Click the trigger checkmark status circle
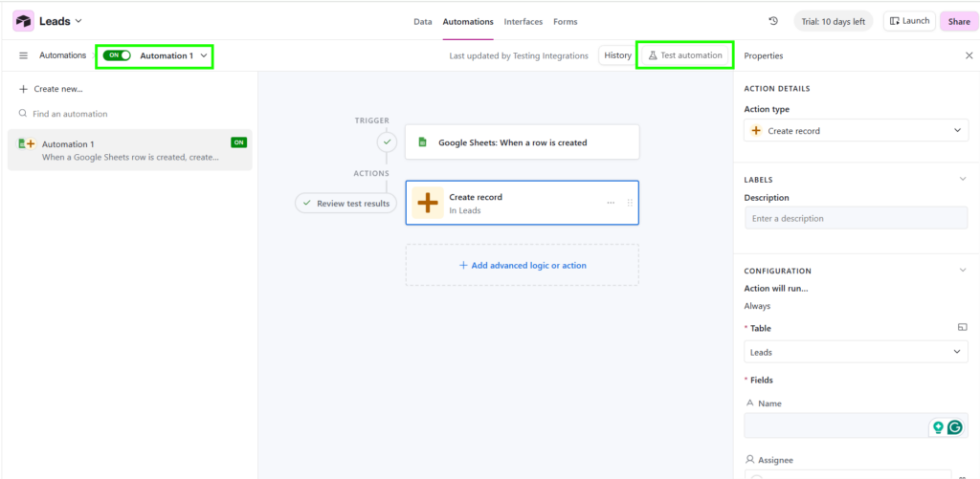The image size is (980, 479). tap(387, 142)
